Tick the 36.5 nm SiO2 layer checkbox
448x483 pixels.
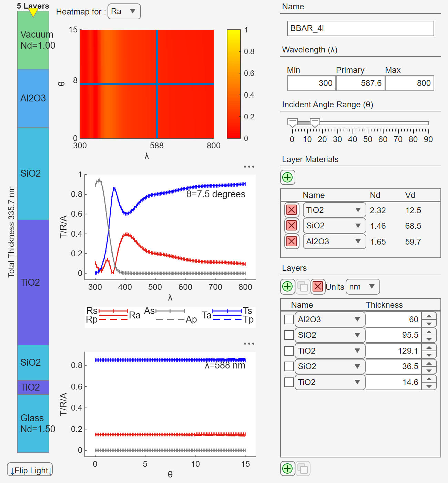(x=289, y=366)
